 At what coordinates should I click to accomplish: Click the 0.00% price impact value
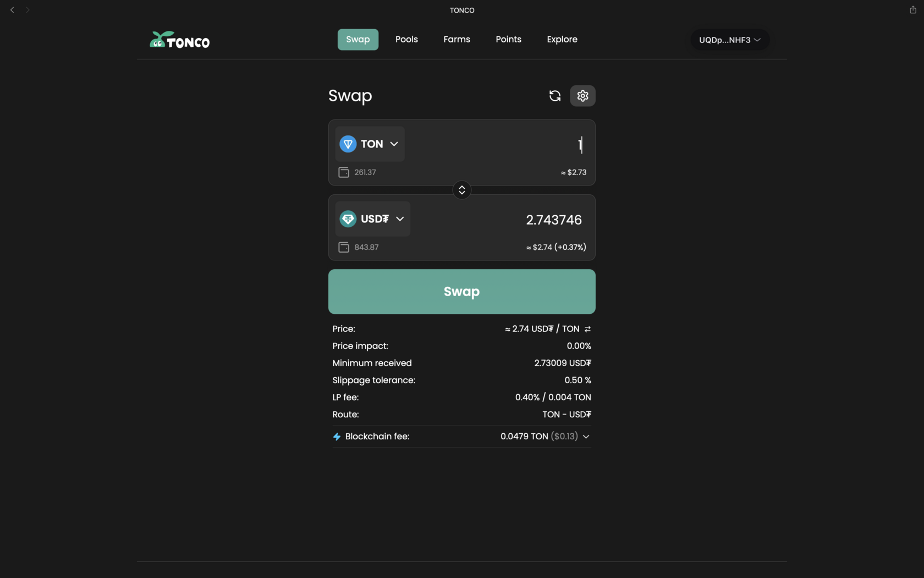click(579, 346)
